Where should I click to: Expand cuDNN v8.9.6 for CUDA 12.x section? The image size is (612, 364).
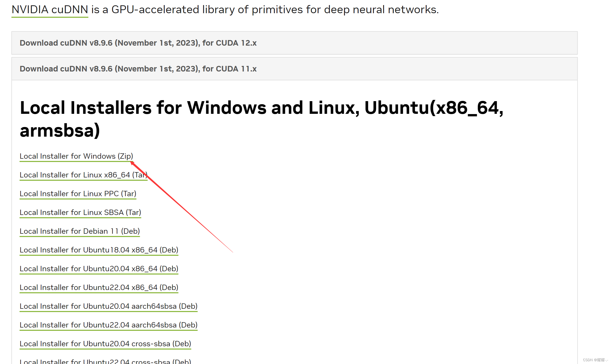[x=138, y=43]
